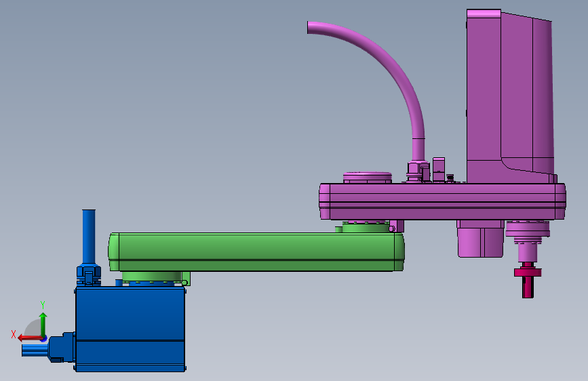The width and height of the screenshot is (588, 381).
Task: Click the green Y axis arrow of the triad
Action: (x=43, y=325)
